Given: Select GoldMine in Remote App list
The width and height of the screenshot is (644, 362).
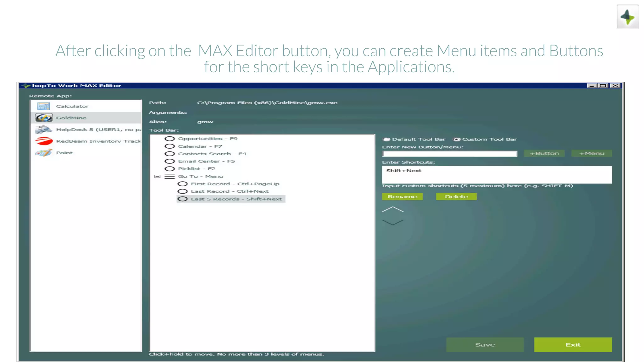Looking at the screenshot, I should (86, 118).
